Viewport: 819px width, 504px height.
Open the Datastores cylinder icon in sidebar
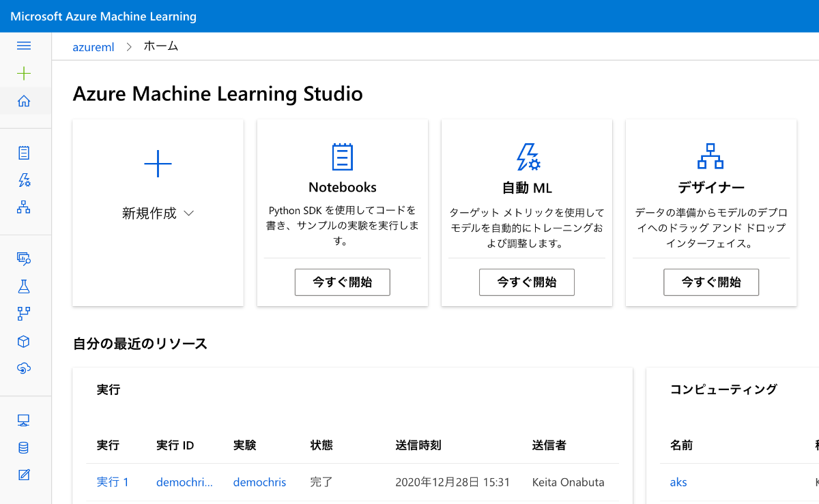24,447
